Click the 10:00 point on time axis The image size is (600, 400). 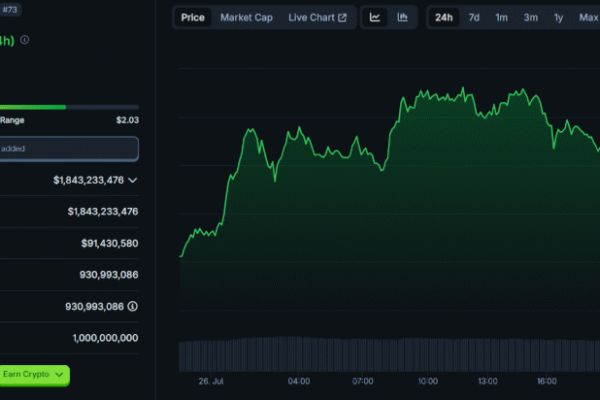tap(427, 381)
